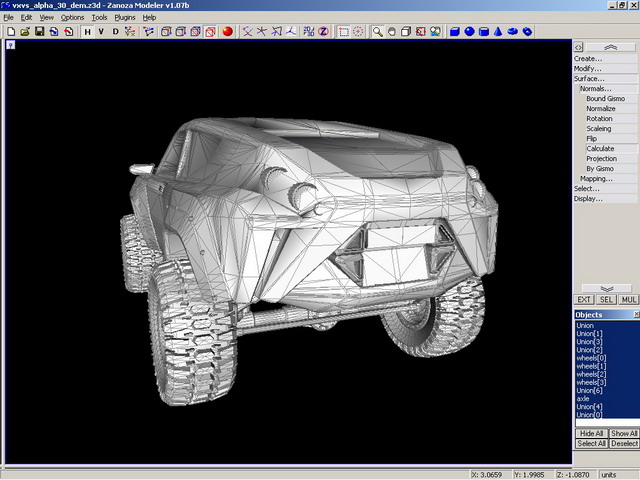Create a box primitive from toolbar
This screenshot has height=480, width=640.
point(455,31)
